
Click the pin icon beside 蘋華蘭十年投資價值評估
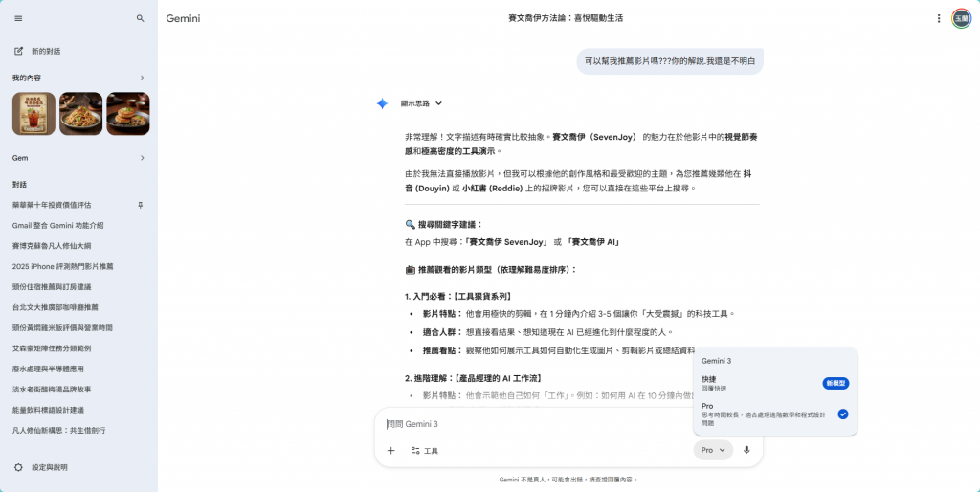click(x=140, y=205)
